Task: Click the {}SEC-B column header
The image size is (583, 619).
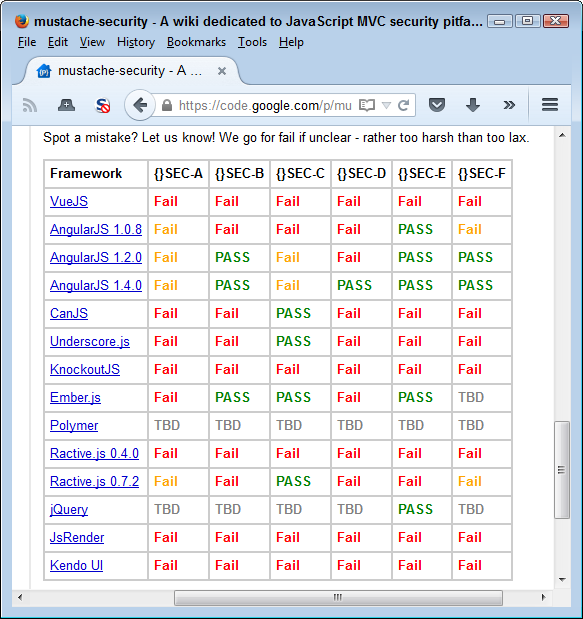Action: click(x=239, y=173)
